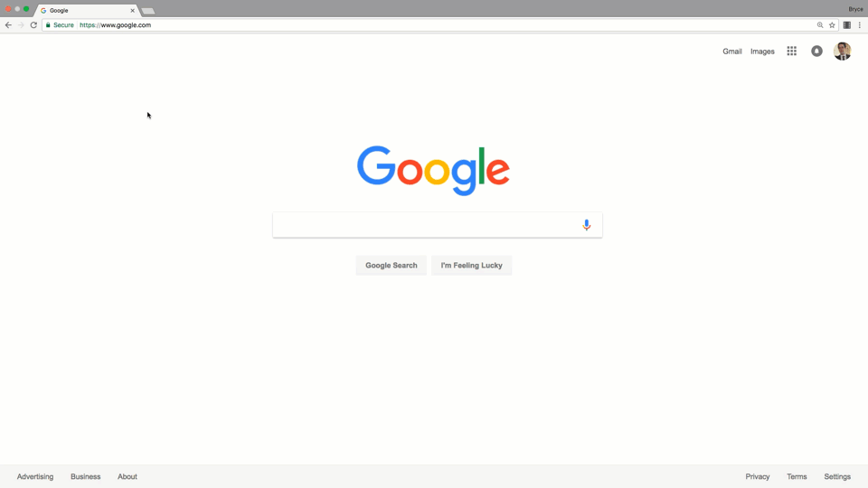
Task: Click the Google Search button
Action: pos(391,265)
